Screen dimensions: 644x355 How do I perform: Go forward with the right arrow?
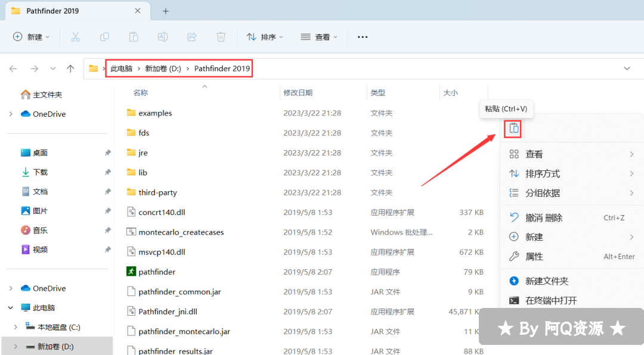coord(35,68)
